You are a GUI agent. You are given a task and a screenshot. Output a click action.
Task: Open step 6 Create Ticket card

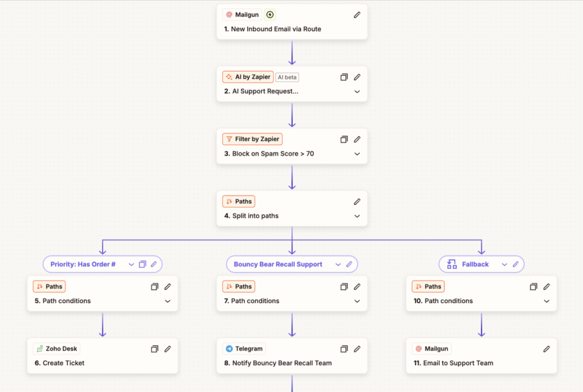(x=81, y=363)
